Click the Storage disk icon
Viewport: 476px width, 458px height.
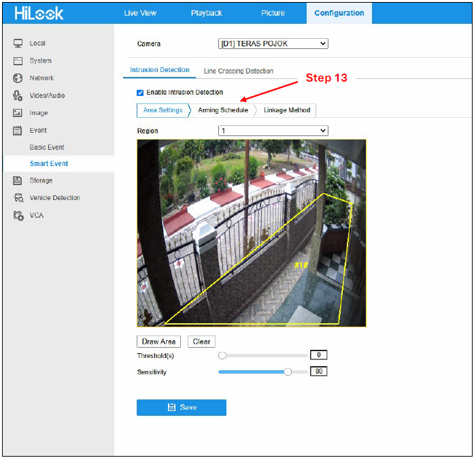coord(17,180)
